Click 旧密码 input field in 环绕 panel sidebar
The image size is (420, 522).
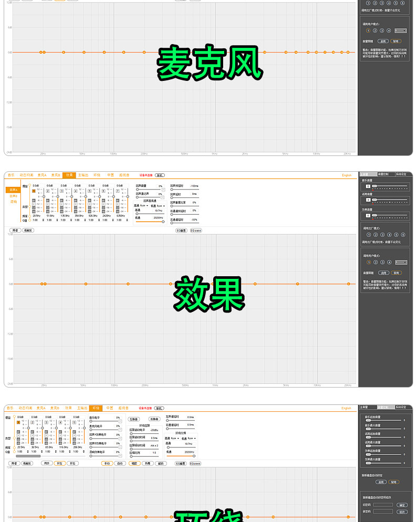(x=383, y=505)
